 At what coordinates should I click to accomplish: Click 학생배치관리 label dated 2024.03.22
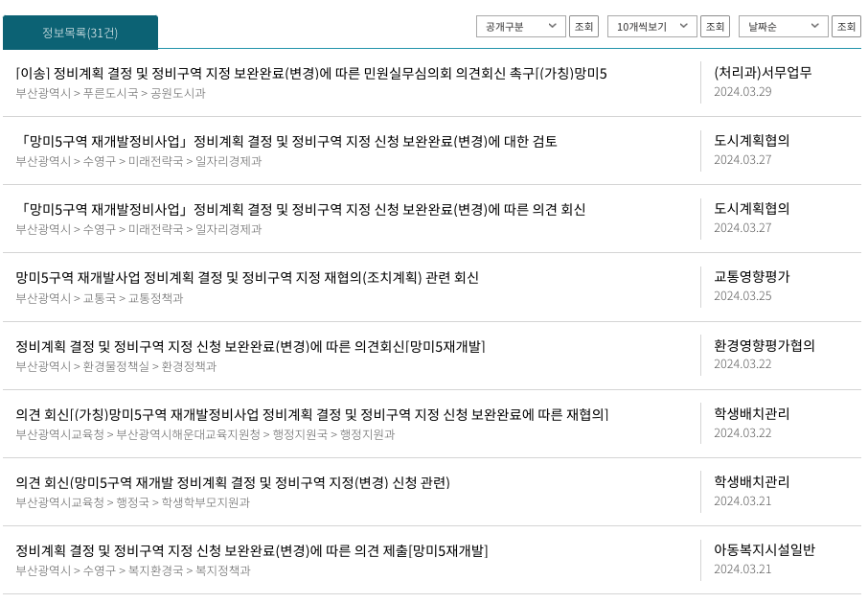point(752,413)
